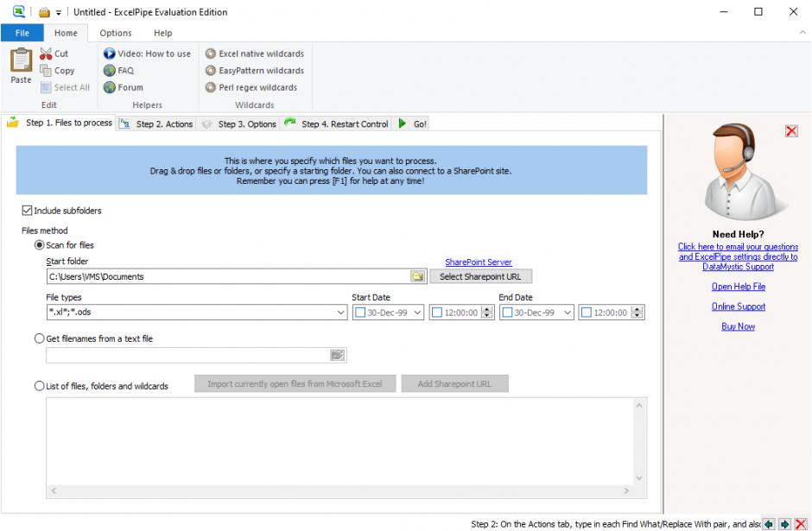Open the File menu

(22, 33)
